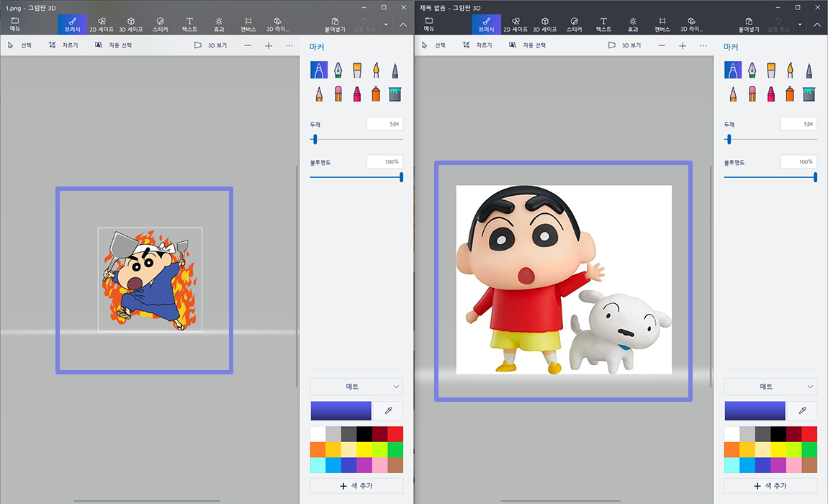Select the Eraser in left window

pos(338,94)
